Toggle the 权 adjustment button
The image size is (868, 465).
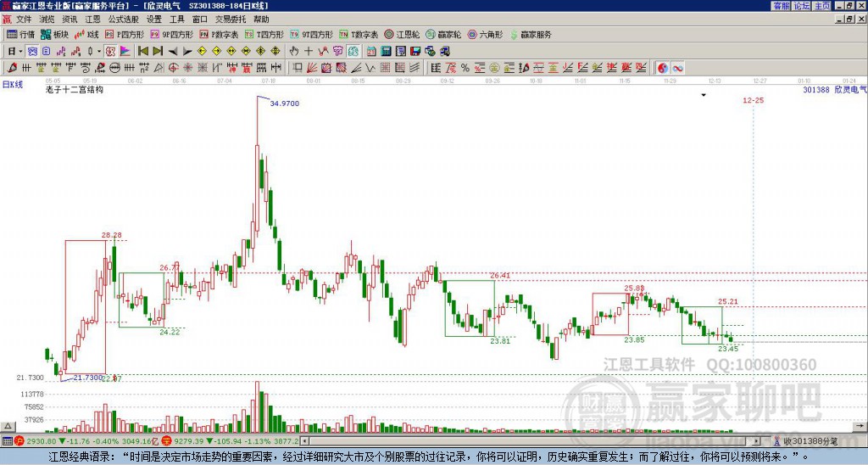pyautogui.click(x=110, y=51)
